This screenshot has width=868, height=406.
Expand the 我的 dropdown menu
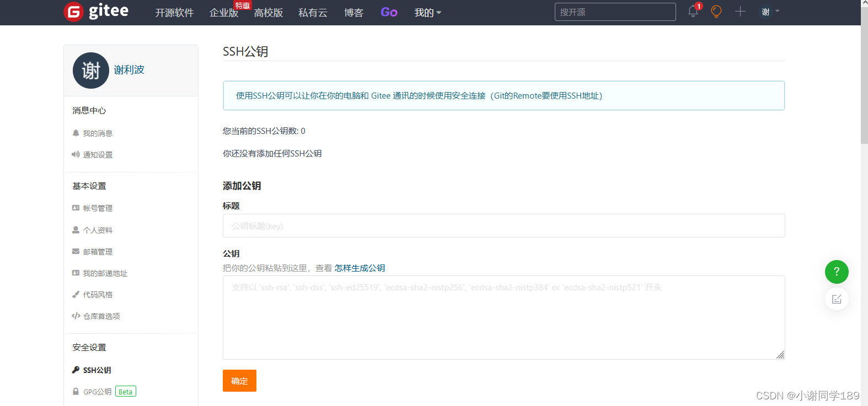(427, 13)
